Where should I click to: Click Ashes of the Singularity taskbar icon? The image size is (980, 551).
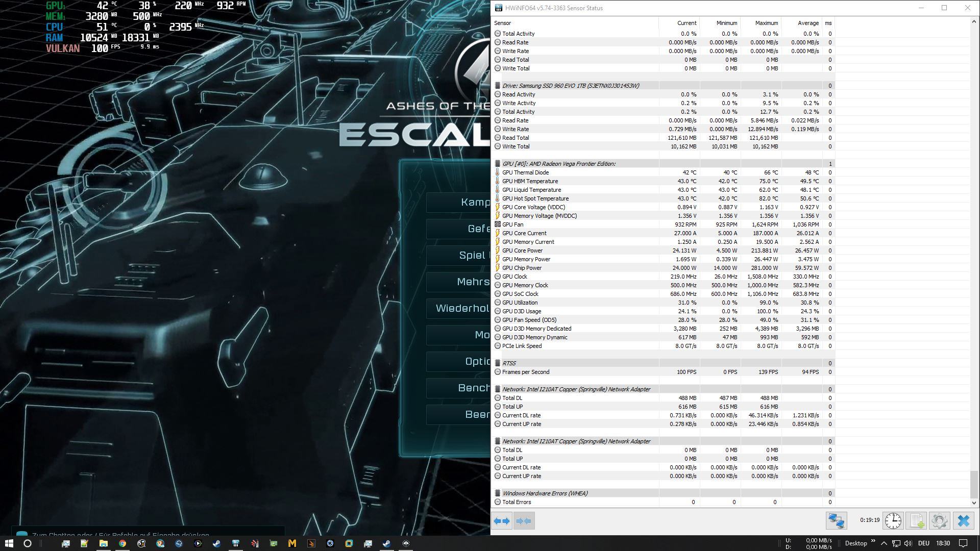pyautogui.click(x=406, y=543)
